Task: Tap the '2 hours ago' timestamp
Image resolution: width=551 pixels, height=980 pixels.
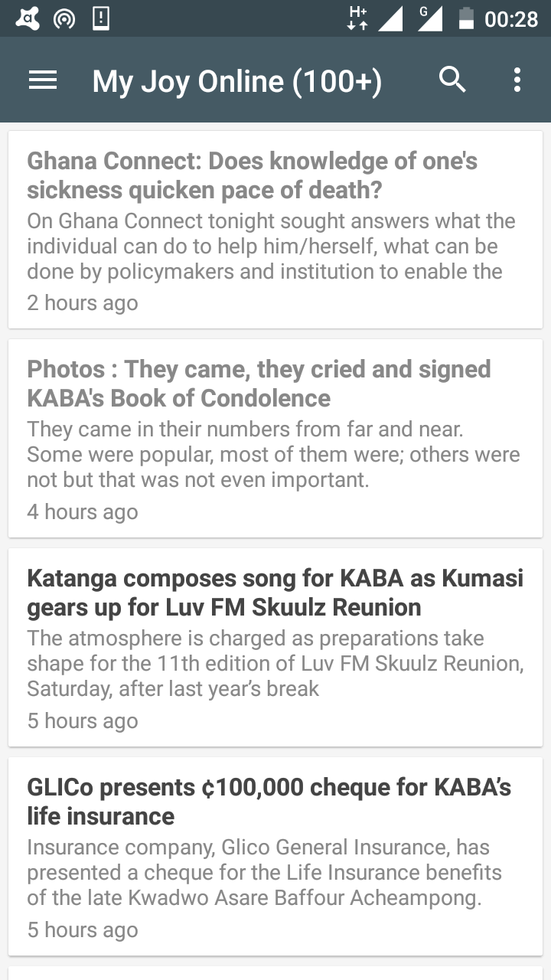Action: pyautogui.click(x=83, y=302)
